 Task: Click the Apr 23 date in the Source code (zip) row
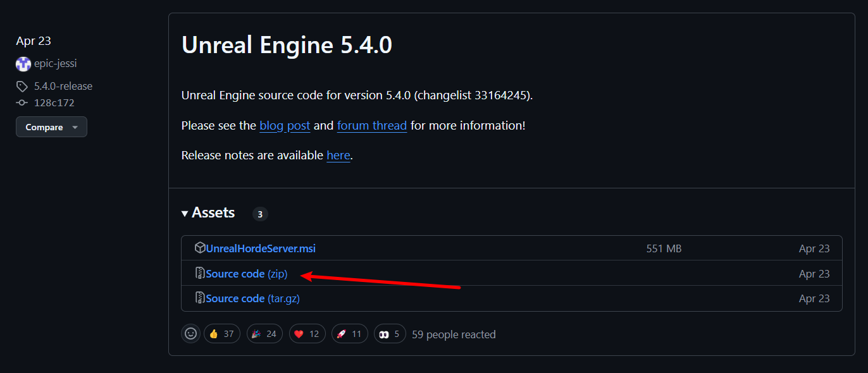click(814, 274)
